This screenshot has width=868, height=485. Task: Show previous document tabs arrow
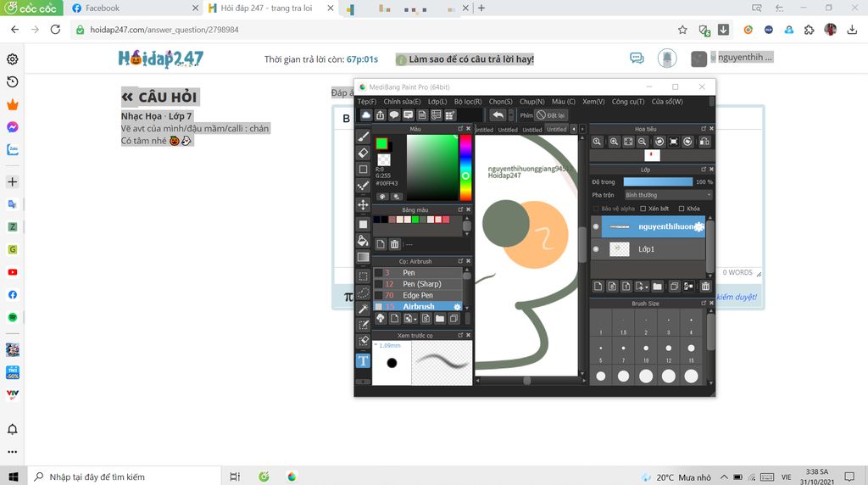pyautogui.click(x=574, y=129)
